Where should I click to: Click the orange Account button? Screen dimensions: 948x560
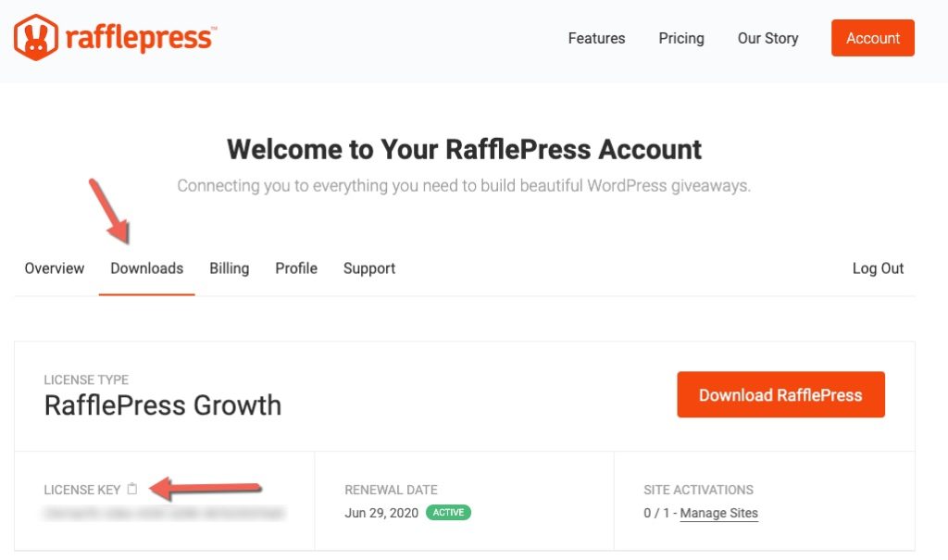click(872, 38)
